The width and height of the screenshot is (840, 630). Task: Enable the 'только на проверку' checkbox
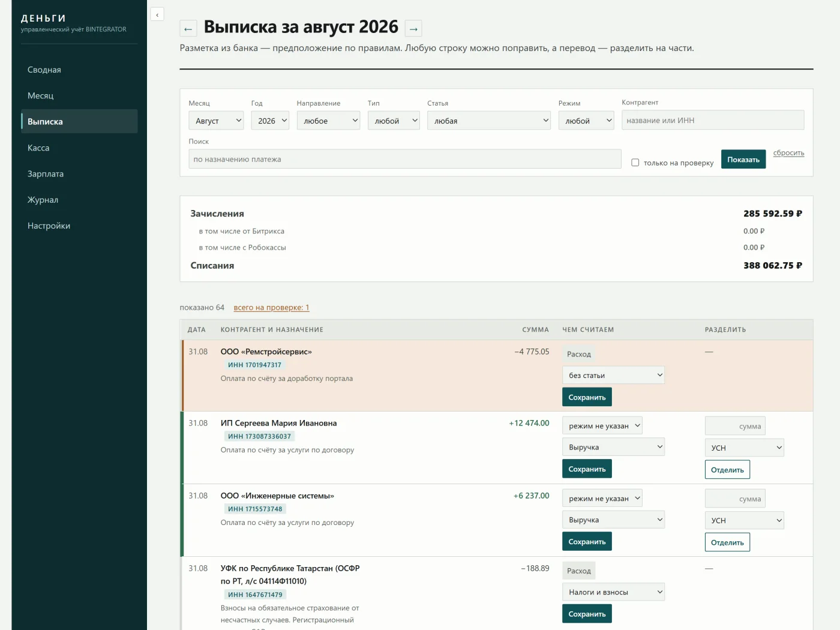coord(635,163)
